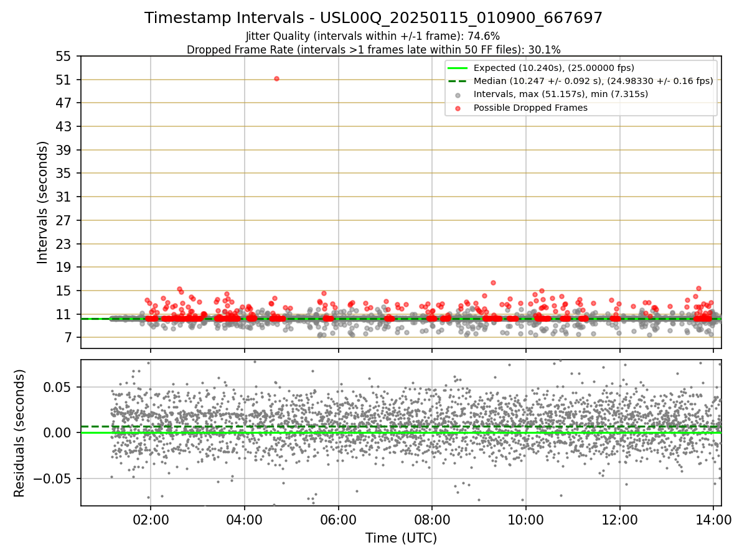The image size is (747, 560).
Task: Click the 'Time (UTC)' x-axis label
Action: coord(401,538)
